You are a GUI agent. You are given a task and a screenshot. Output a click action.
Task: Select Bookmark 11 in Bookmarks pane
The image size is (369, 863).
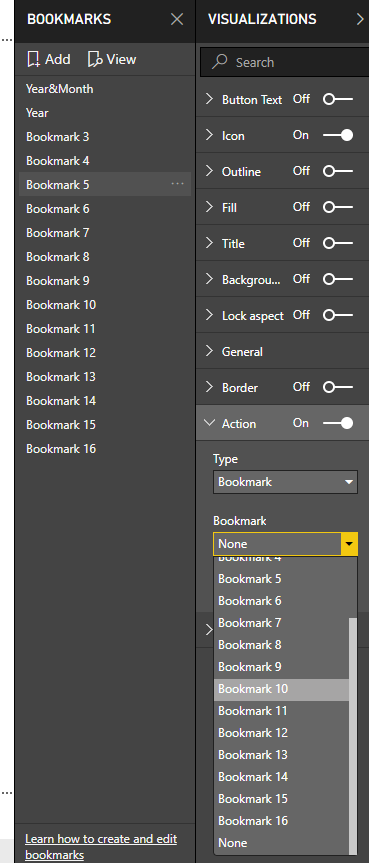(x=105, y=329)
